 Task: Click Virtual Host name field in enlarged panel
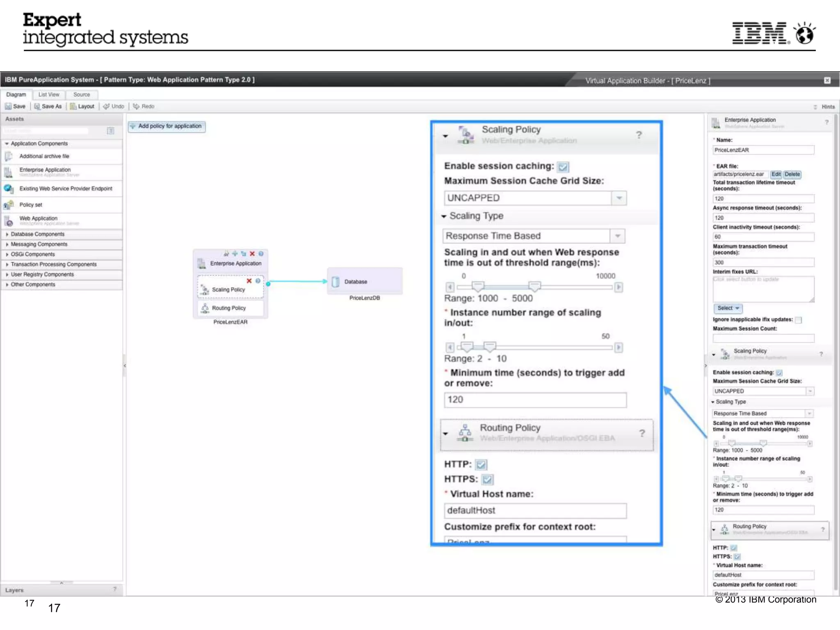(535, 511)
